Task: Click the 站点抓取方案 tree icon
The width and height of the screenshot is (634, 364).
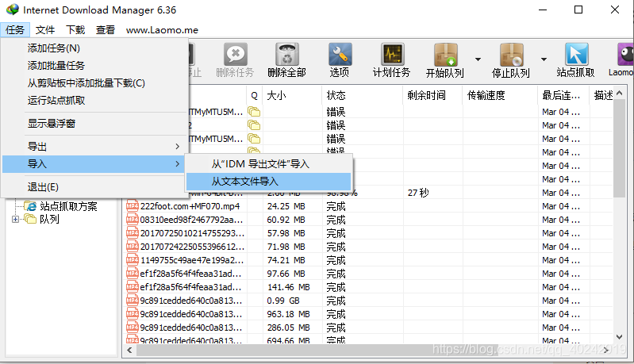Action: [x=30, y=206]
